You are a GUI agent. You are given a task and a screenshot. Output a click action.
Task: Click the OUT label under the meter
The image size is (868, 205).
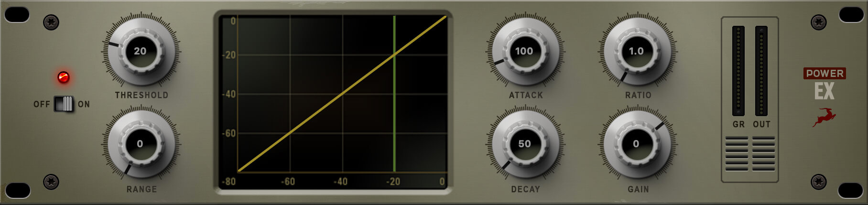(761, 124)
